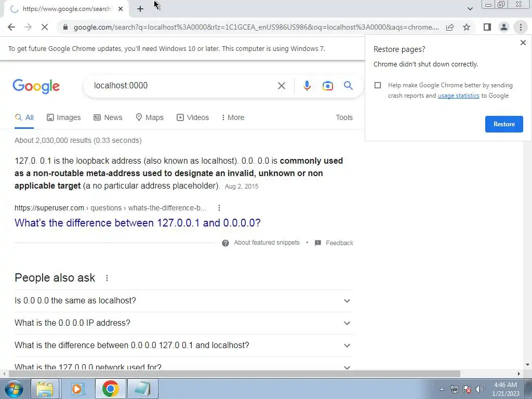Open superuser result options three dots
Viewport: 532px width, 399px height.
[219, 208]
